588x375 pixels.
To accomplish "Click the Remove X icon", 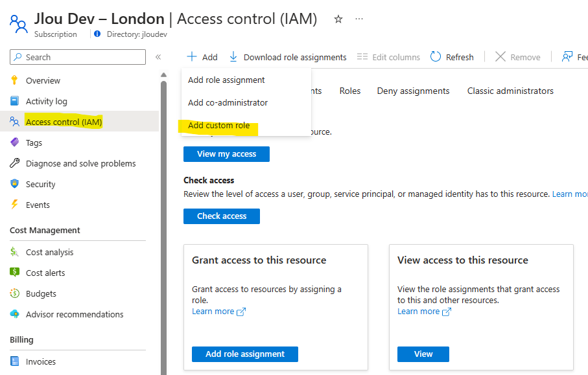I will (500, 56).
